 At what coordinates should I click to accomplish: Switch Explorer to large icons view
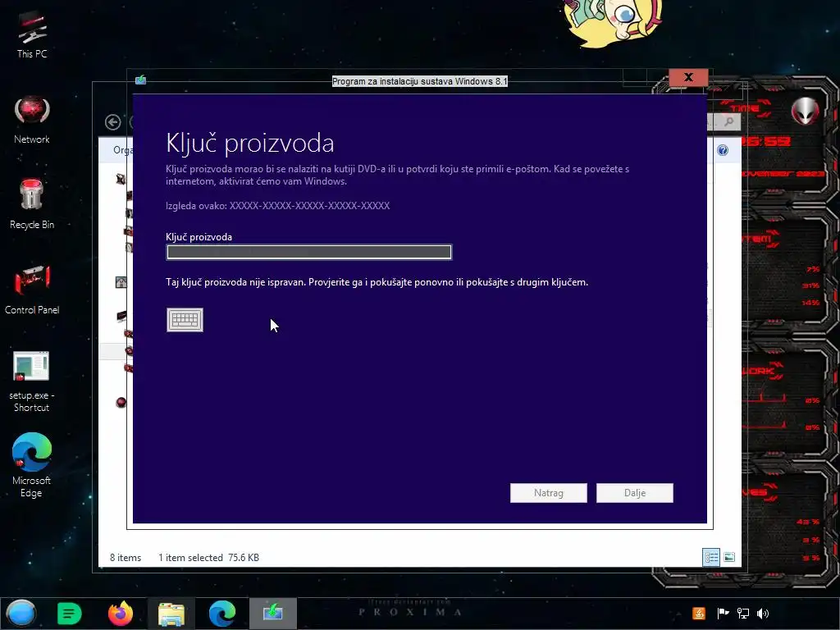(729, 557)
